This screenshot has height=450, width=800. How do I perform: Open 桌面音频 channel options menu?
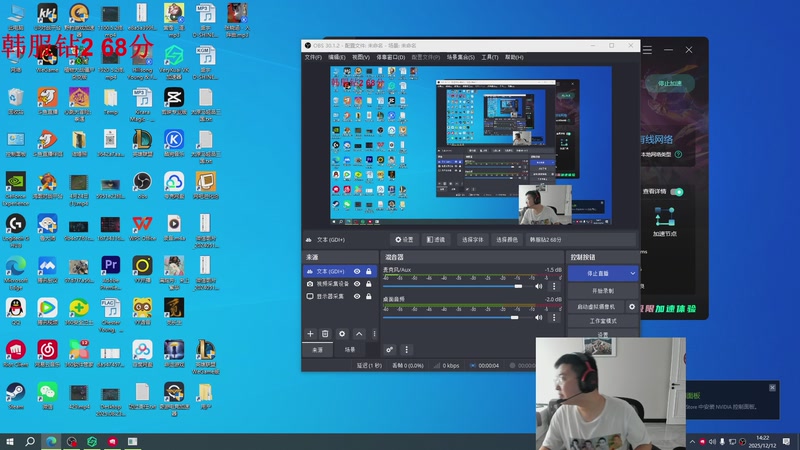[554, 317]
